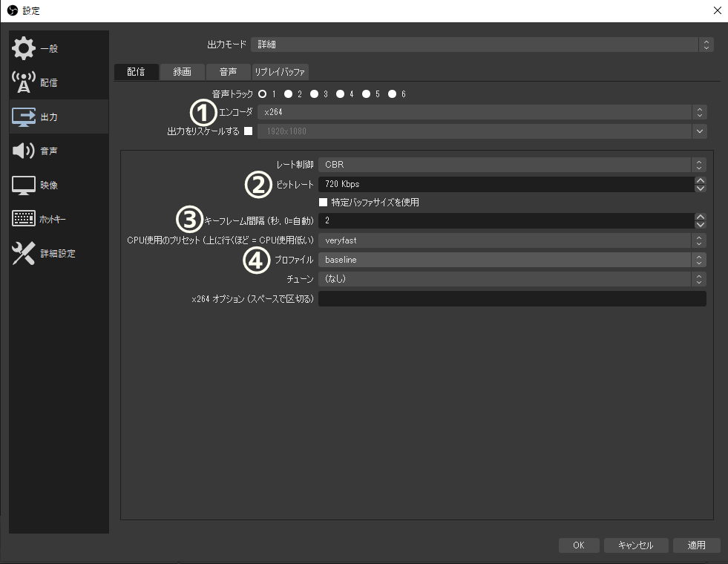Screen dimensions: 728x564
Task: Switch to the 配信 tab
Action: [x=136, y=71]
